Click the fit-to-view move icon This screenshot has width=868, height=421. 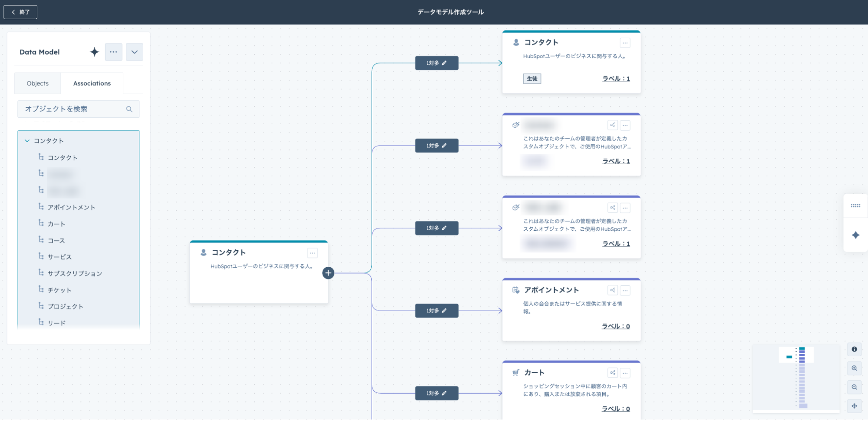pos(854,406)
